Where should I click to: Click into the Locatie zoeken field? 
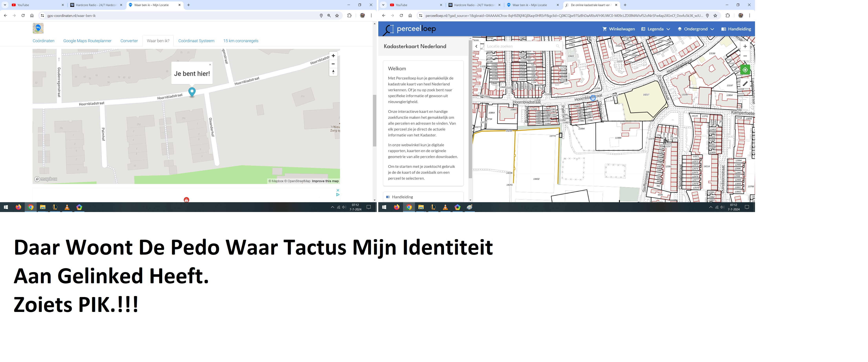click(519, 46)
